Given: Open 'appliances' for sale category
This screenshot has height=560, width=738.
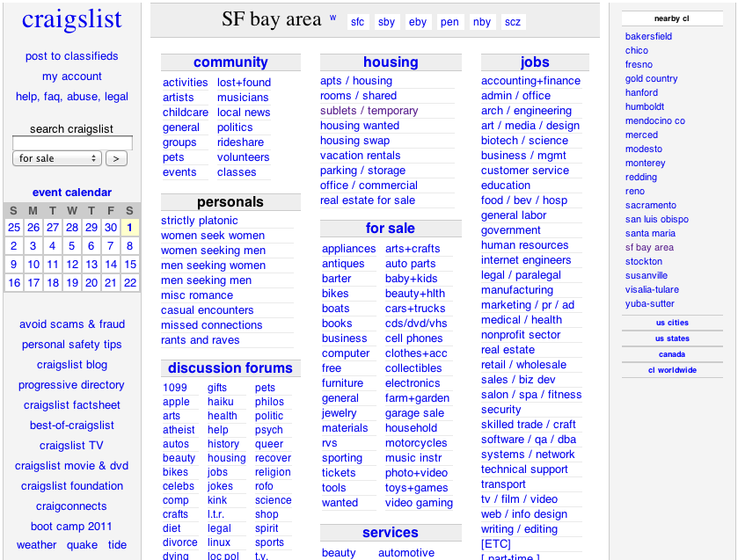Looking at the screenshot, I should pyautogui.click(x=348, y=249).
